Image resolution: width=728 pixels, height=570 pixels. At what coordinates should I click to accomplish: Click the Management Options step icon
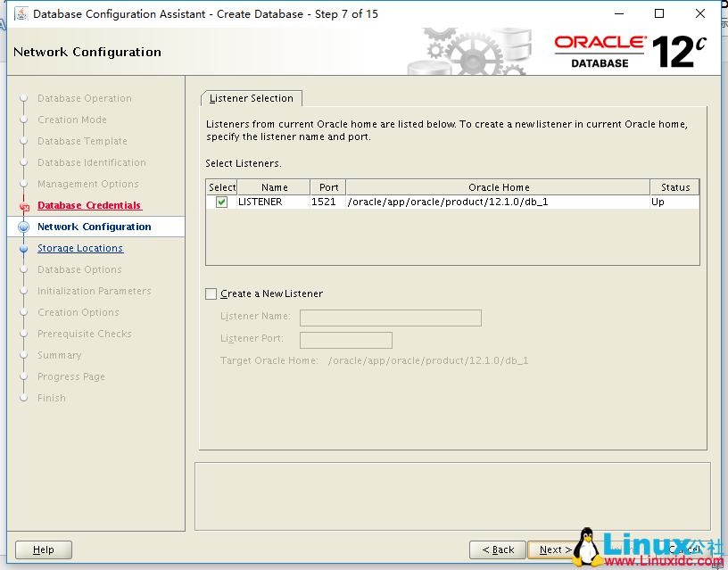[x=26, y=184]
